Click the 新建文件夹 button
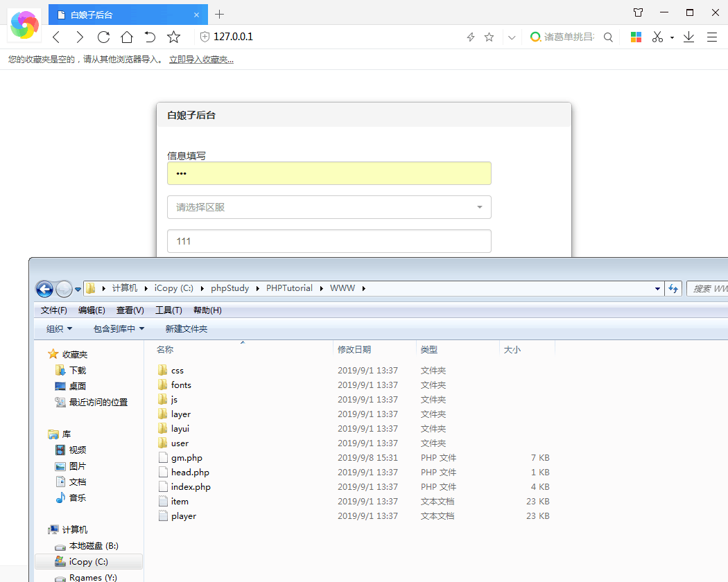 [186, 329]
